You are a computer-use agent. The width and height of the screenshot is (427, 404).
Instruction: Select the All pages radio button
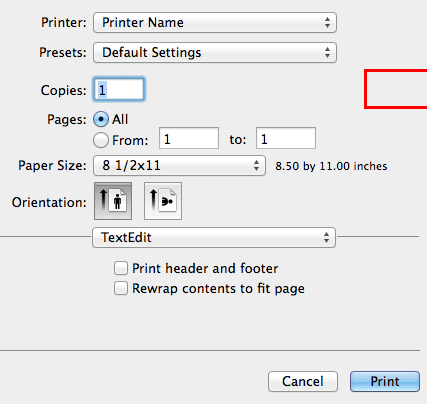[101, 119]
